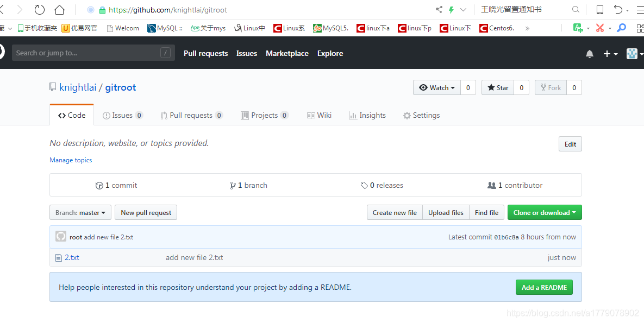
Task: Click the red scissors screenshot icon
Action: pyautogui.click(x=600, y=28)
